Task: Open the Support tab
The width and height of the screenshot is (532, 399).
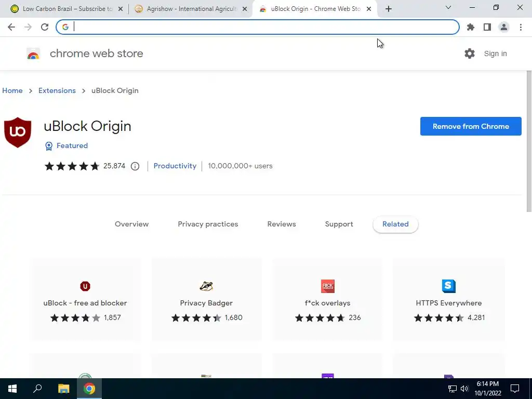Action: coord(339,224)
